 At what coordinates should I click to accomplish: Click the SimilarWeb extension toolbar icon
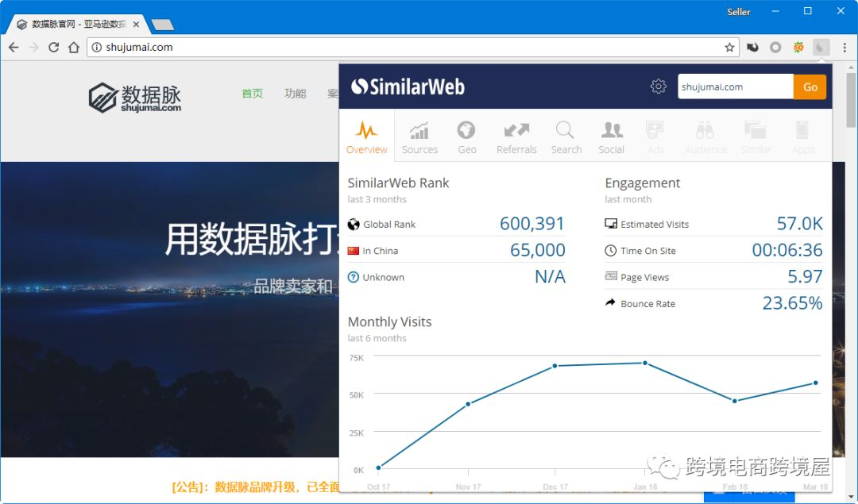(821, 48)
